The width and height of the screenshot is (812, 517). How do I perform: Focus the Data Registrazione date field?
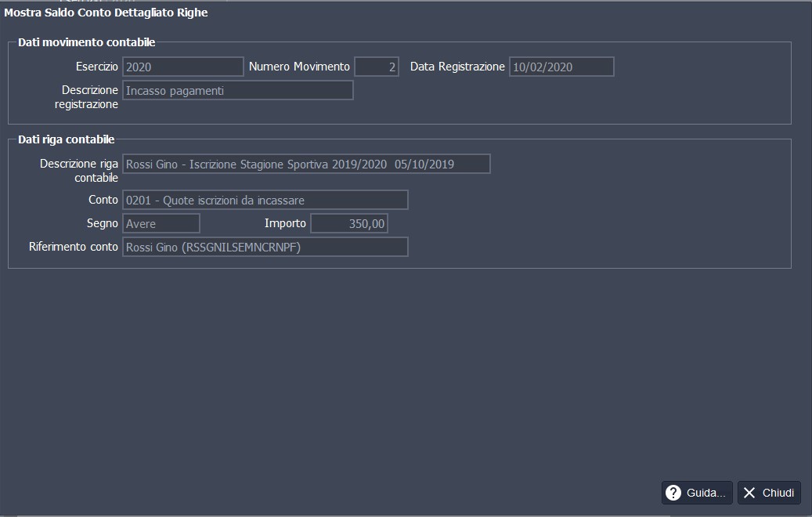(x=561, y=67)
